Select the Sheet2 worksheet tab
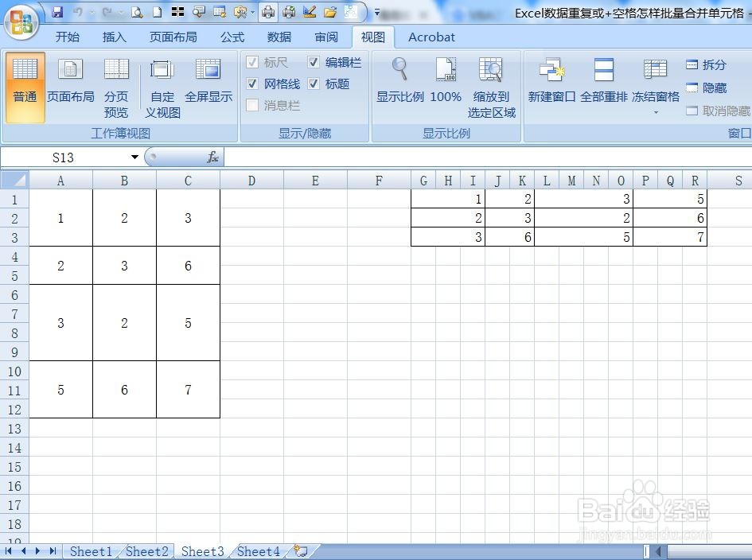The width and height of the screenshot is (752, 560). (146, 550)
